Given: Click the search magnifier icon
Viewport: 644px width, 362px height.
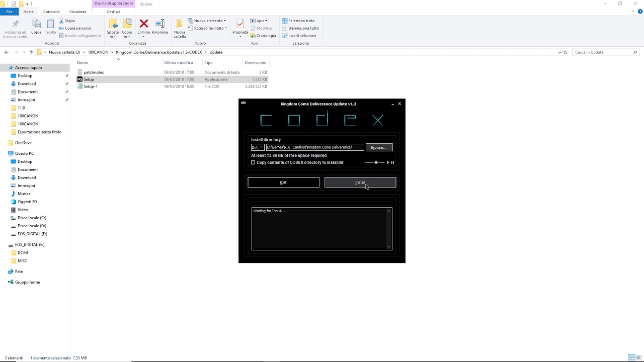Looking at the screenshot, I should (635, 52).
